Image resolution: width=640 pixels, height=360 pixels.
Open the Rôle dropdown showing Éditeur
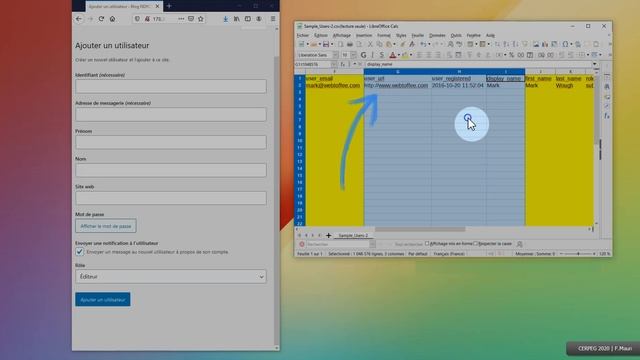pos(171,276)
